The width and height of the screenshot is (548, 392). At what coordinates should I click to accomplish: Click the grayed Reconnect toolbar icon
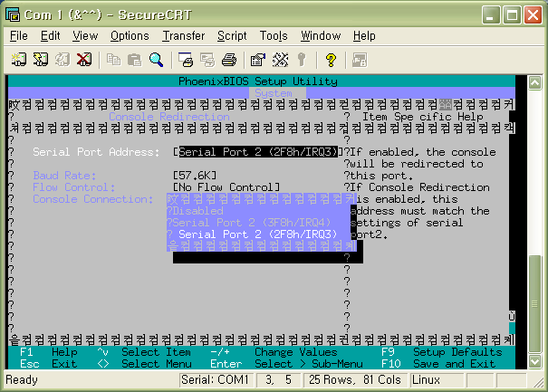62,60
